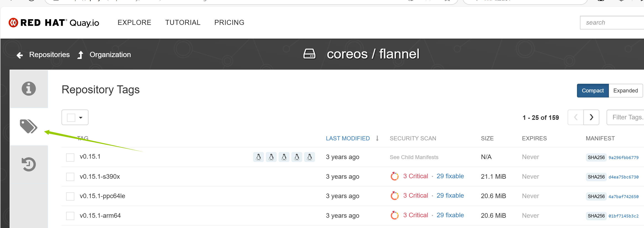The image size is (644, 228).
Task: Focus the Filter Tags input
Action: coord(626,117)
